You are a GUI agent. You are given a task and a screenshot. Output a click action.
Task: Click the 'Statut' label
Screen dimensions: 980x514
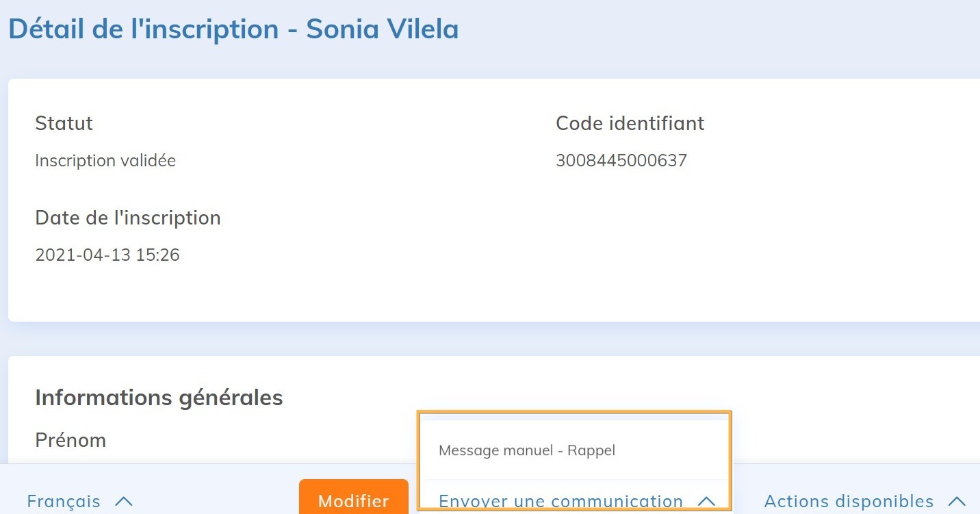tap(64, 123)
